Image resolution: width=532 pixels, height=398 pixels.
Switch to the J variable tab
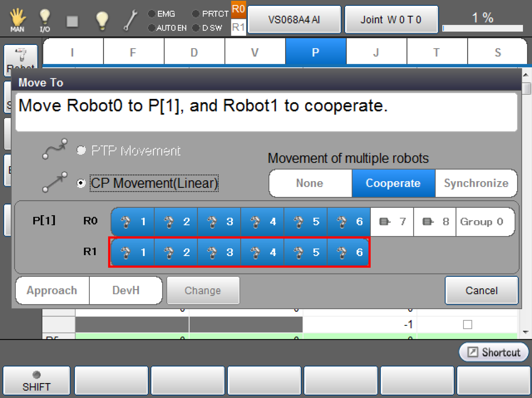click(x=376, y=52)
